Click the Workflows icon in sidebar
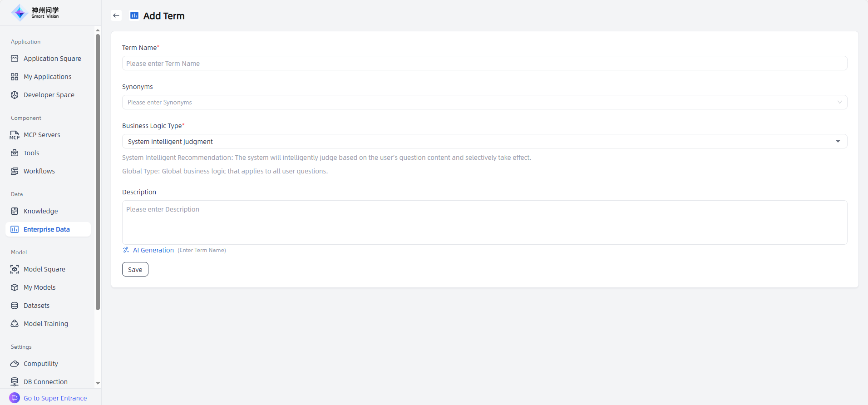 click(15, 171)
